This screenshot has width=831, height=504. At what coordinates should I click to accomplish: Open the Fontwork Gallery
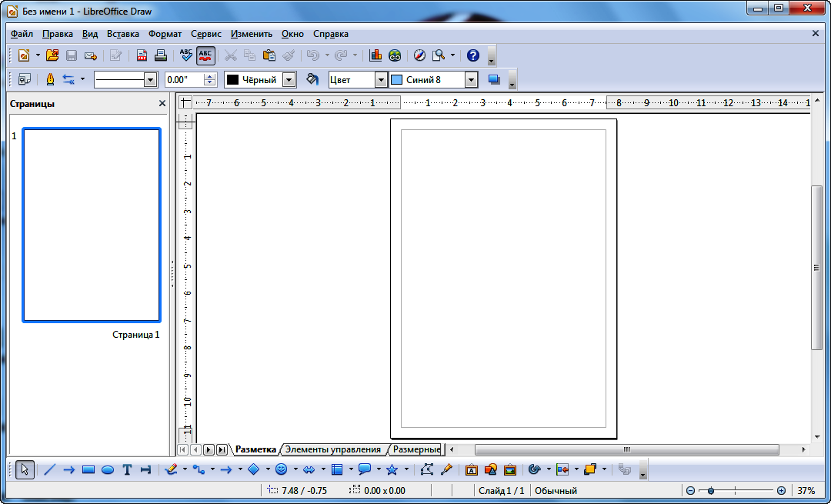(x=472, y=469)
